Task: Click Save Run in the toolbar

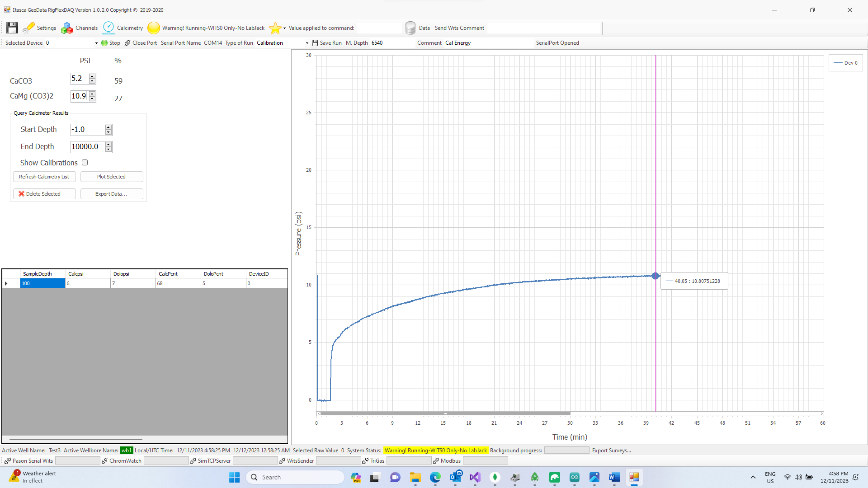Action: (327, 43)
